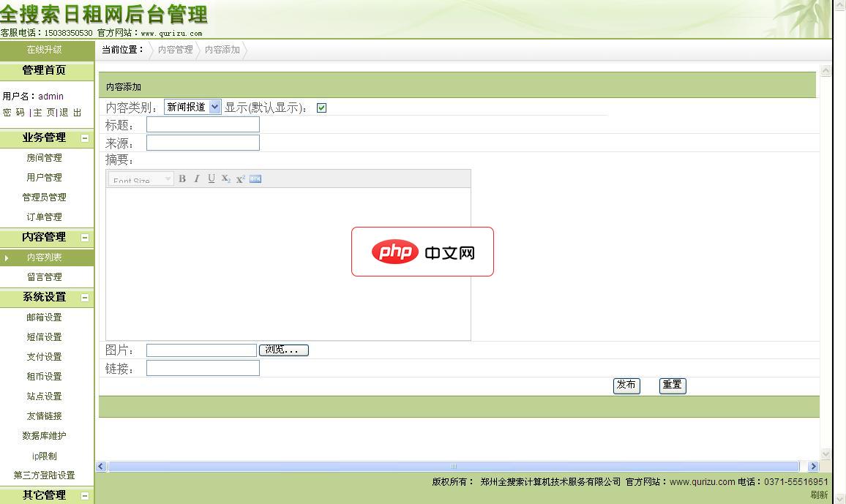Click vertical scrollbar up arrow
Viewport: 846px width, 504px height.
pos(826,71)
